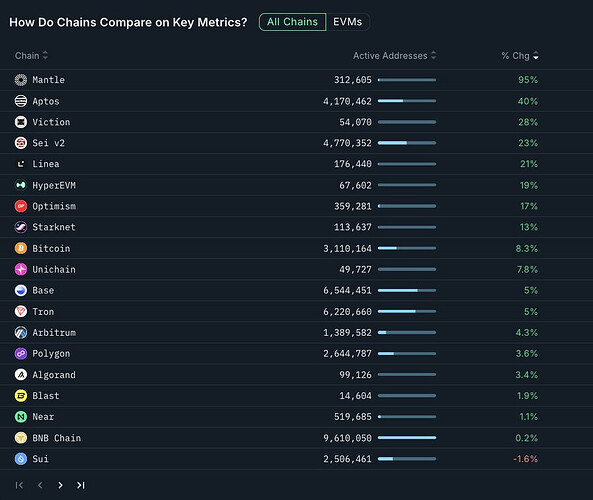
Task: Click the Tron active addresses bar
Action: point(407,311)
